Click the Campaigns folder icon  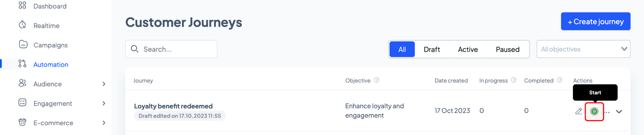pos(23,45)
